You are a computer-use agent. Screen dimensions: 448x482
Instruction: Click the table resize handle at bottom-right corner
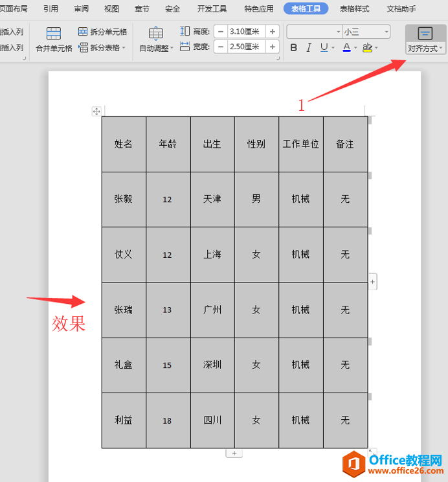click(x=372, y=452)
